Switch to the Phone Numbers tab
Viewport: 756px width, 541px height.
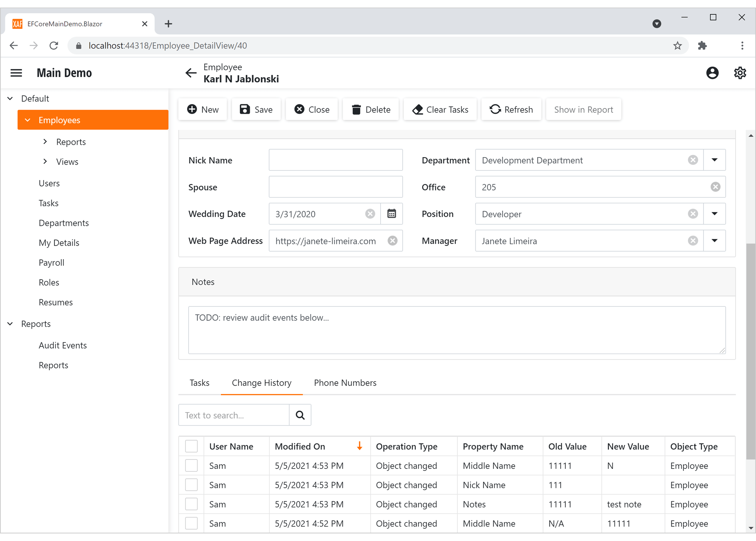(x=345, y=383)
